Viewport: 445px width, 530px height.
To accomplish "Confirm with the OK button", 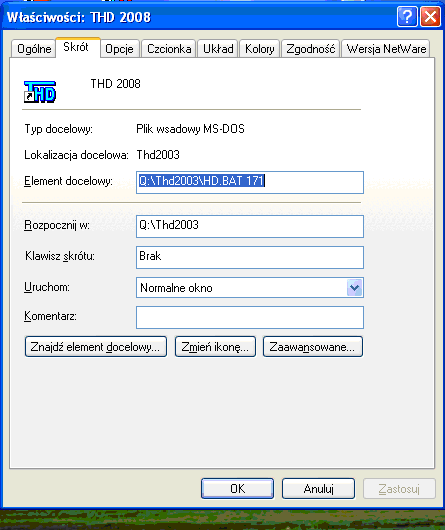I will (237, 488).
